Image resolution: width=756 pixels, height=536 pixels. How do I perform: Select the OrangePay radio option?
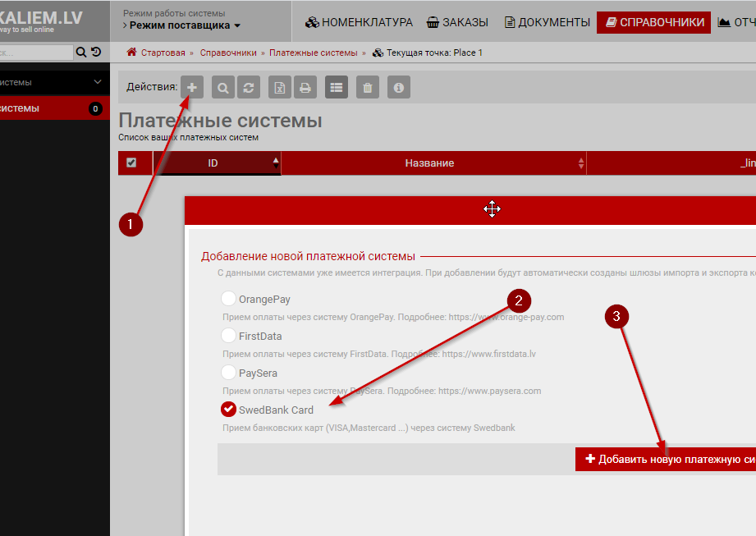pos(228,299)
